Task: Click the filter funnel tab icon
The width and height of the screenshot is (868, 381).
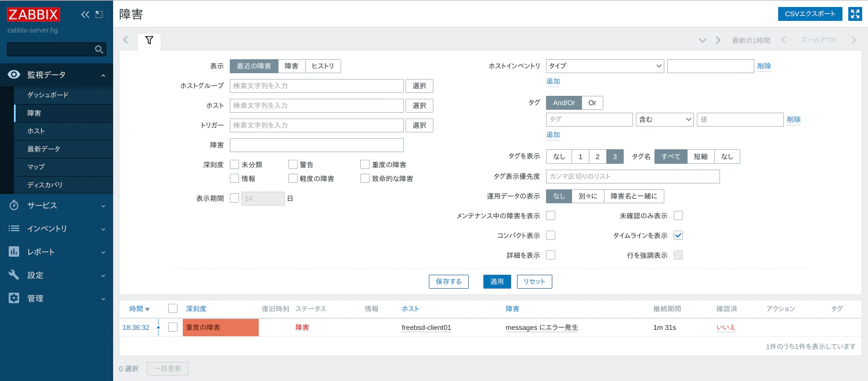Action: [x=149, y=41]
